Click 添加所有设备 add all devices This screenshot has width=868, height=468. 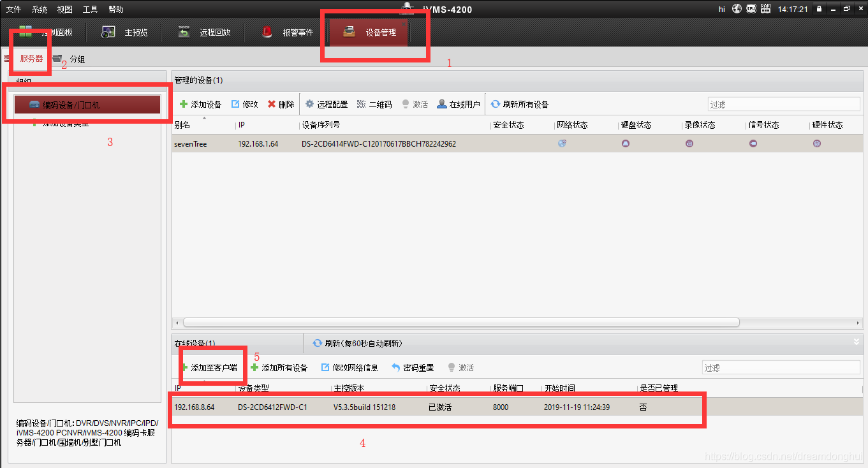pos(279,368)
